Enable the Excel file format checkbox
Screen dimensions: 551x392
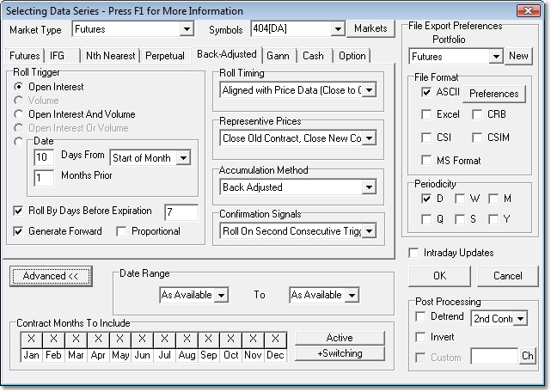click(427, 114)
